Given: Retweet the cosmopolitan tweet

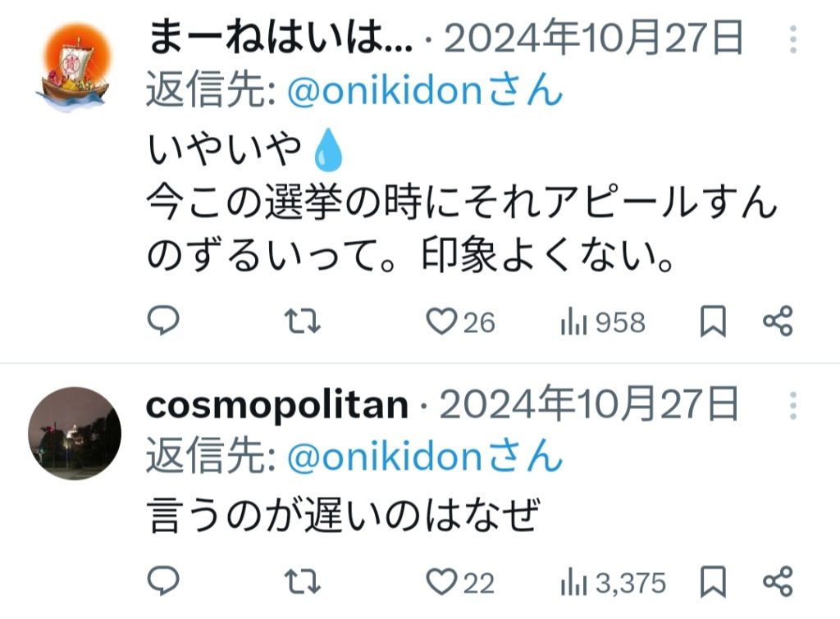Looking at the screenshot, I should [x=307, y=582].
